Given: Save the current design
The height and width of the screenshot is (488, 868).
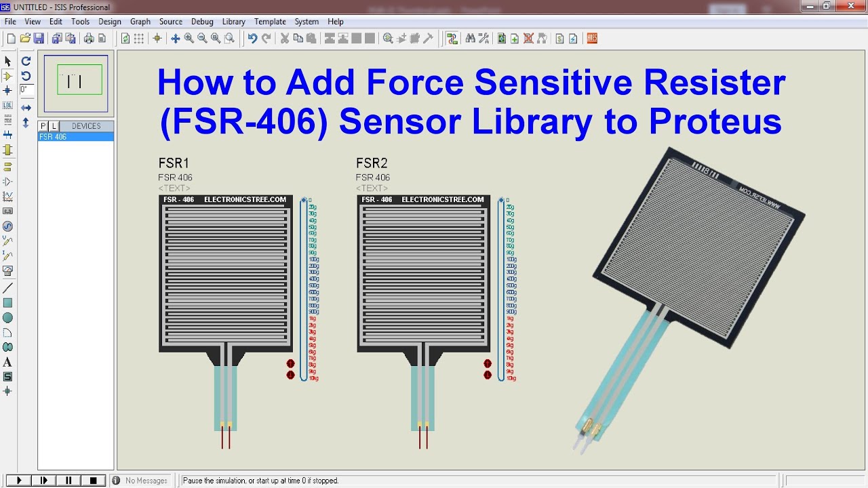Looking at the screenshot, I should (x=39, y=39).
